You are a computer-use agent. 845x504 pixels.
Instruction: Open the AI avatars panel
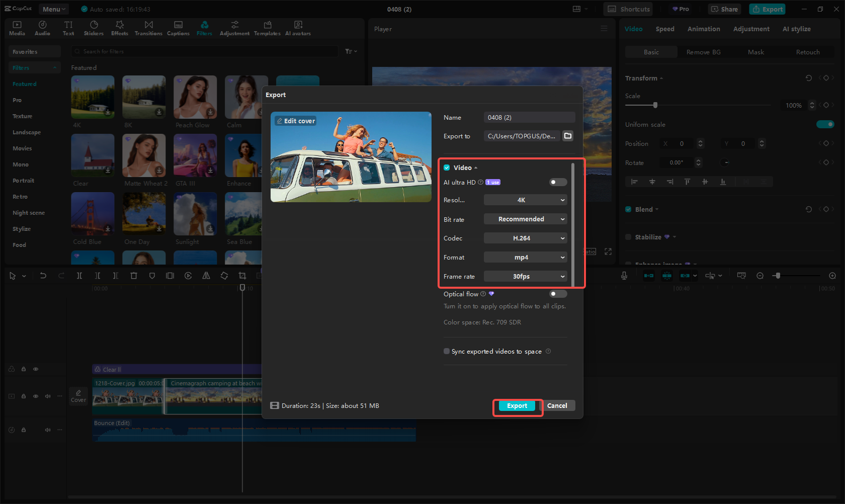tap(298, 28)
